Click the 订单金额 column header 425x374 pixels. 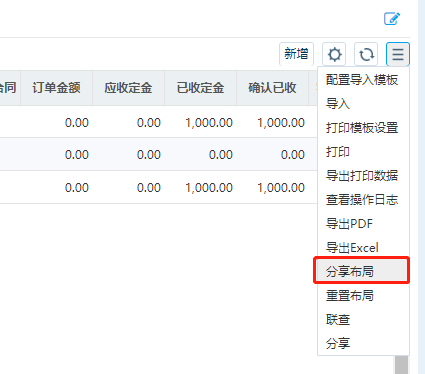coord(56,88)
